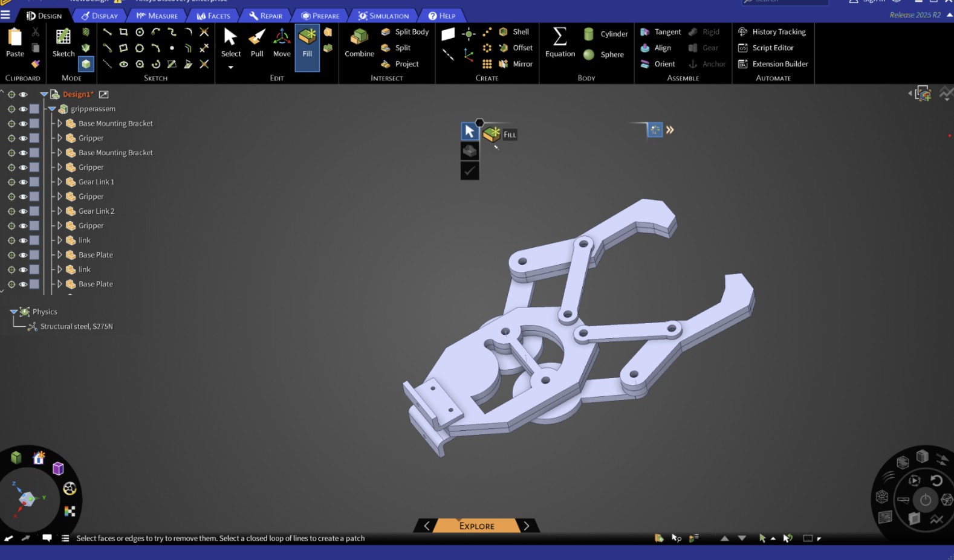The width and height of the screenshot is (954, 560).
Task: Click the Mirror tool
Action: 516,63
